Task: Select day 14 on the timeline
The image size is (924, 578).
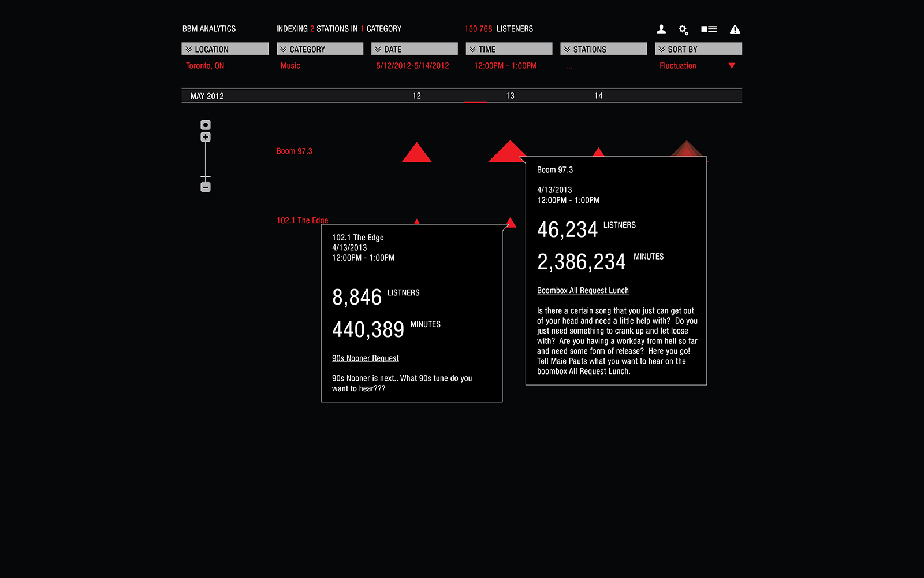Action: [598, 96]
